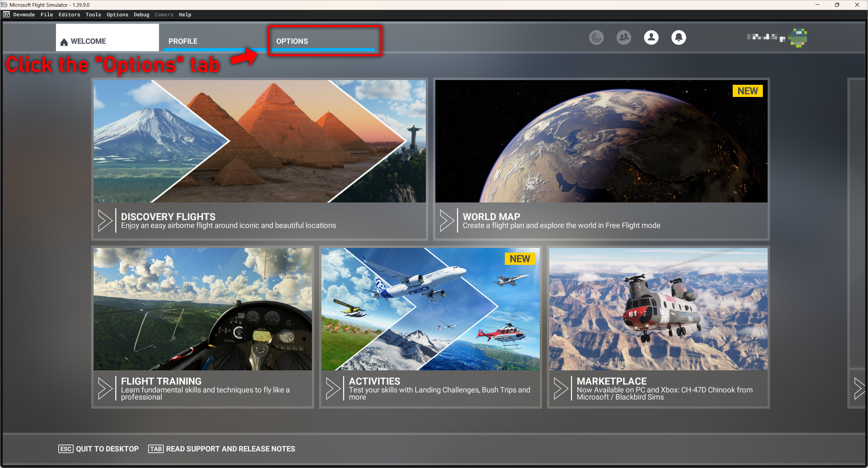Click the pixelated gamertag text

coord(766,37)
